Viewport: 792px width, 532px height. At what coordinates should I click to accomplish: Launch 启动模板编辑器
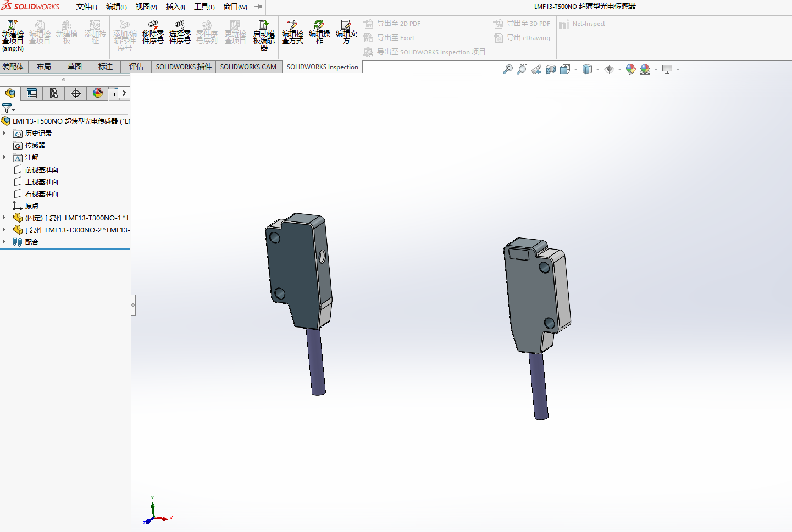coord(264,36)
